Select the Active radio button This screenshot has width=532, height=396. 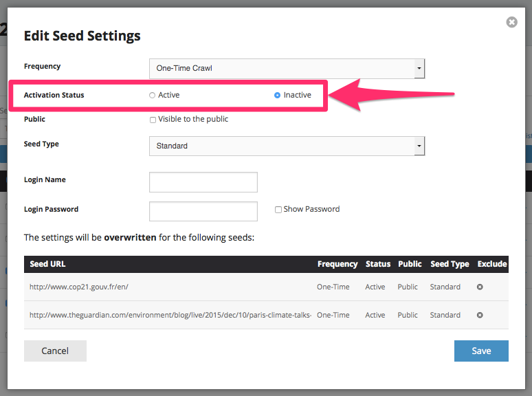(153, 96)
